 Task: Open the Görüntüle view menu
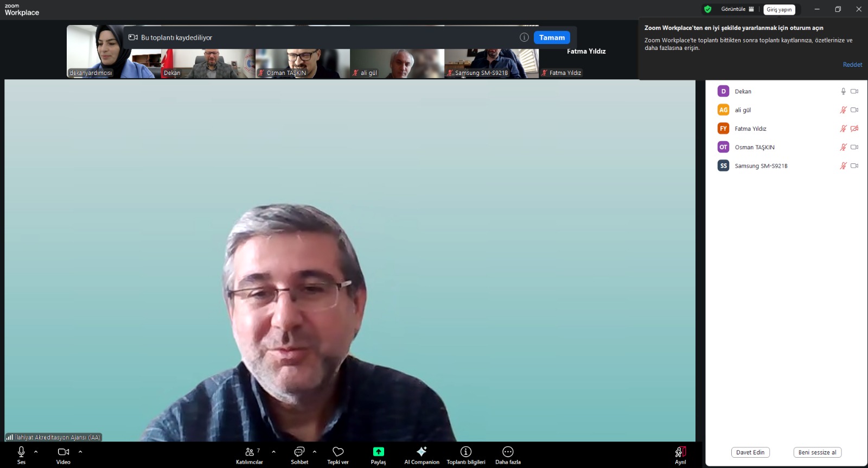coord(737,9)
